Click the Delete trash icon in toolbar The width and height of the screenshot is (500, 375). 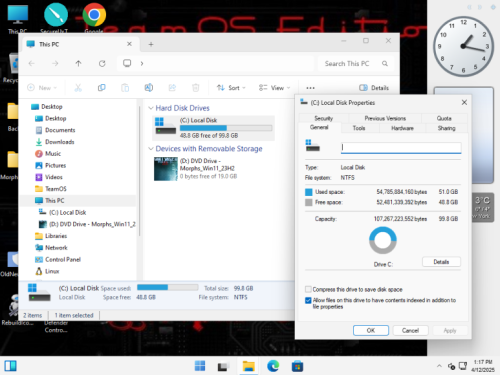pos(196,88)
